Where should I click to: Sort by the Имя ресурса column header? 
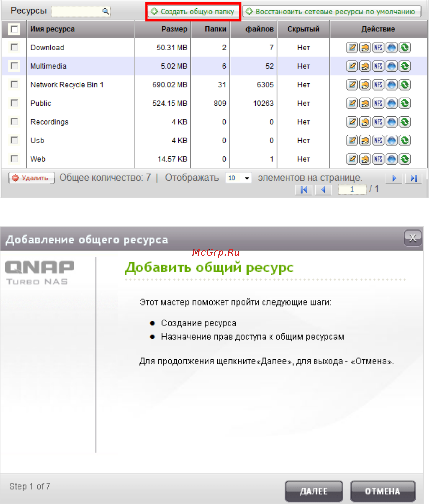(80, 29)
